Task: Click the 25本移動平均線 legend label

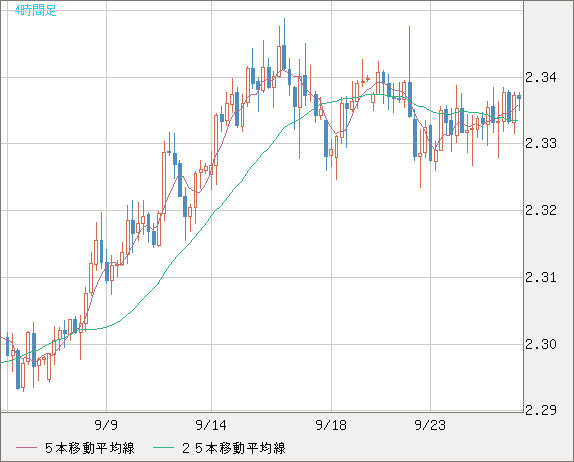Action: tap(234, 448)
